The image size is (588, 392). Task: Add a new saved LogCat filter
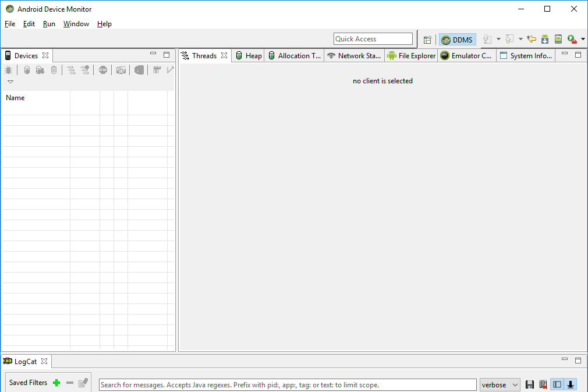[x=56, y=383]
